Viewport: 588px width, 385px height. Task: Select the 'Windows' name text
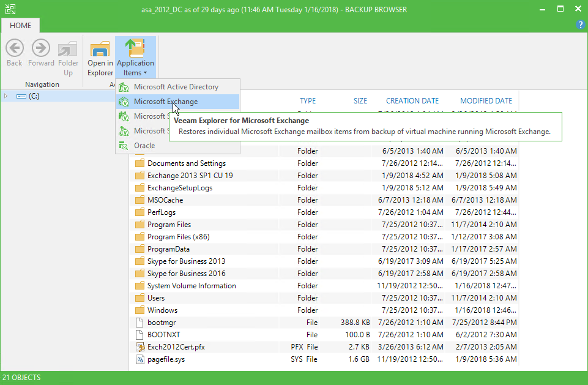click(x=162, y=310)
